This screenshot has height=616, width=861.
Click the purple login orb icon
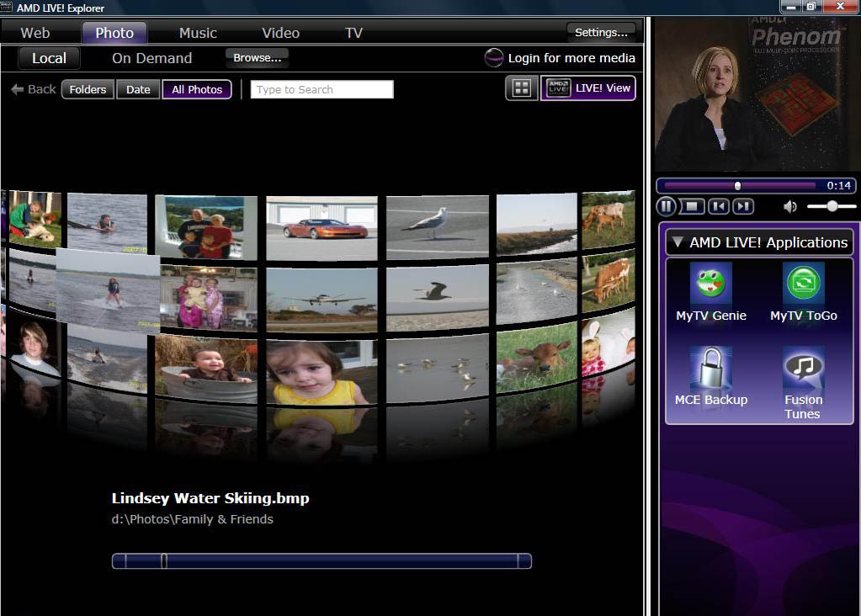[x=494, y=58]
